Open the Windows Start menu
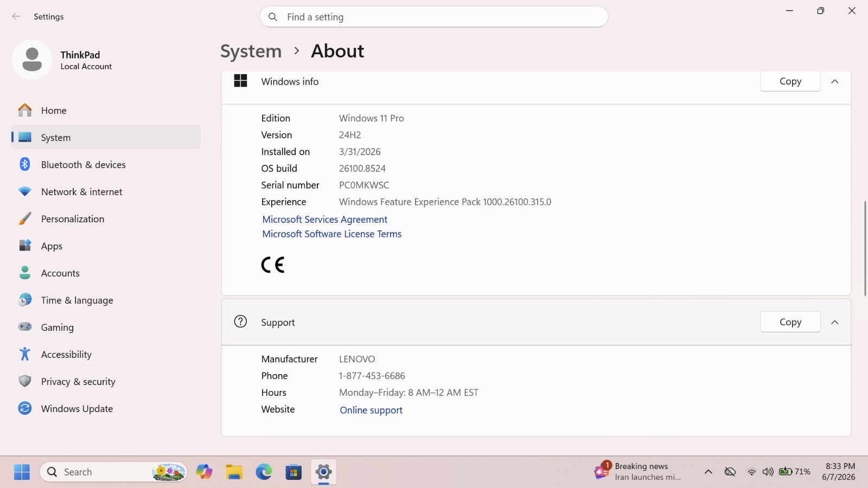The height and width of the screenshot is (488, 868). 22,472
